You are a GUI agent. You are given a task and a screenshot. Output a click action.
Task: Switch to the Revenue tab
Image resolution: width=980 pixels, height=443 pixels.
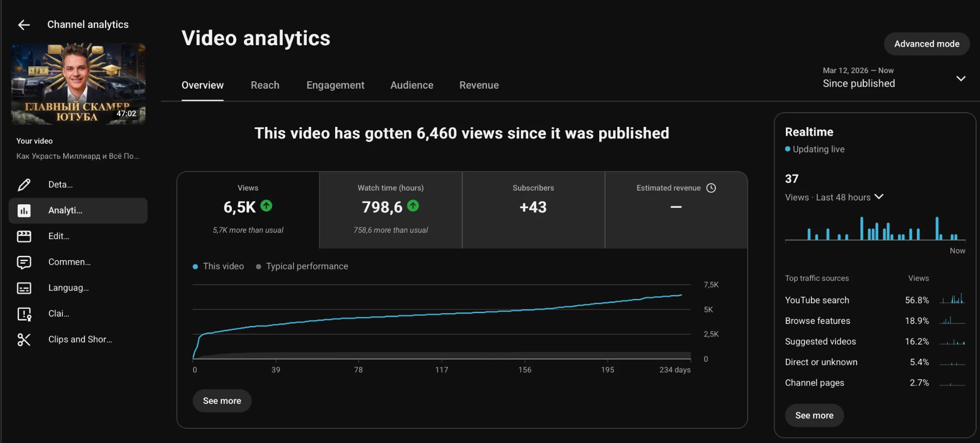point(479,85)
